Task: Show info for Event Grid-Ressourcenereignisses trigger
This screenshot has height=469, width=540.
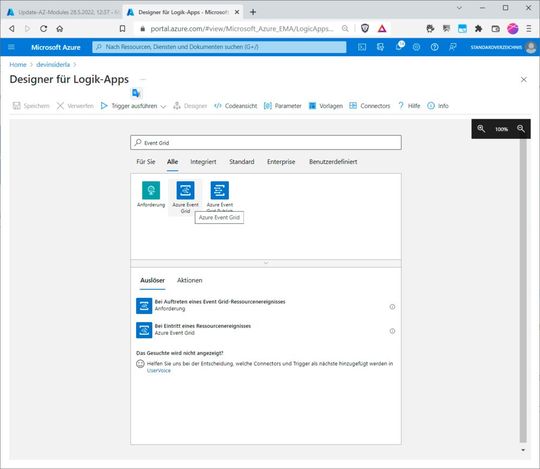Action: click(x=392, y=306)
